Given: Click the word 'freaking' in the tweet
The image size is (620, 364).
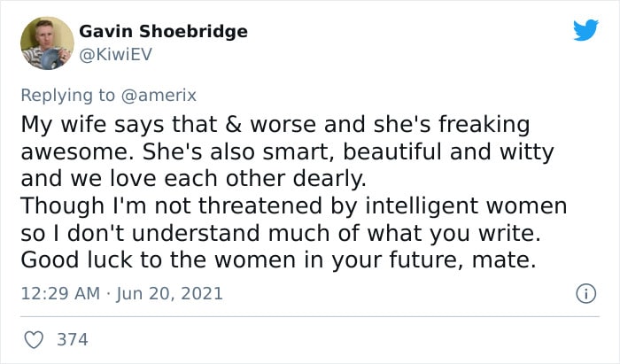Looking at the screenshot, I should [x=484, y=125].
